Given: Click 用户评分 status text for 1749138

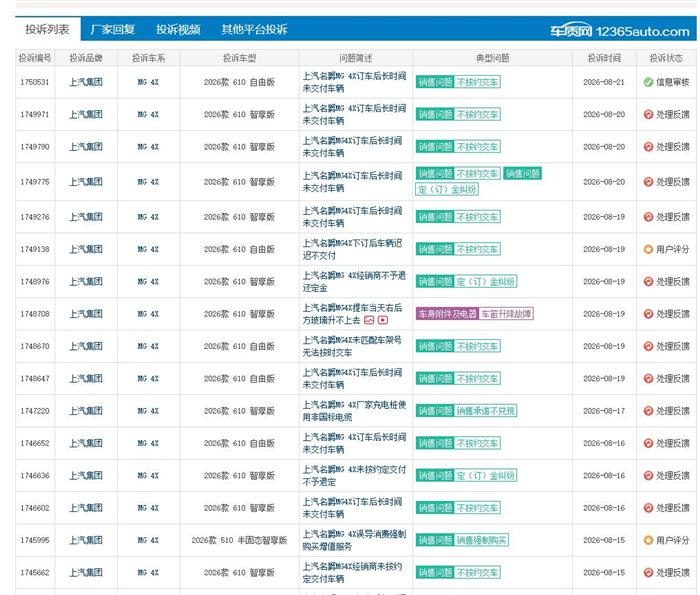Looking at the screenshot, I should [672, 249].
